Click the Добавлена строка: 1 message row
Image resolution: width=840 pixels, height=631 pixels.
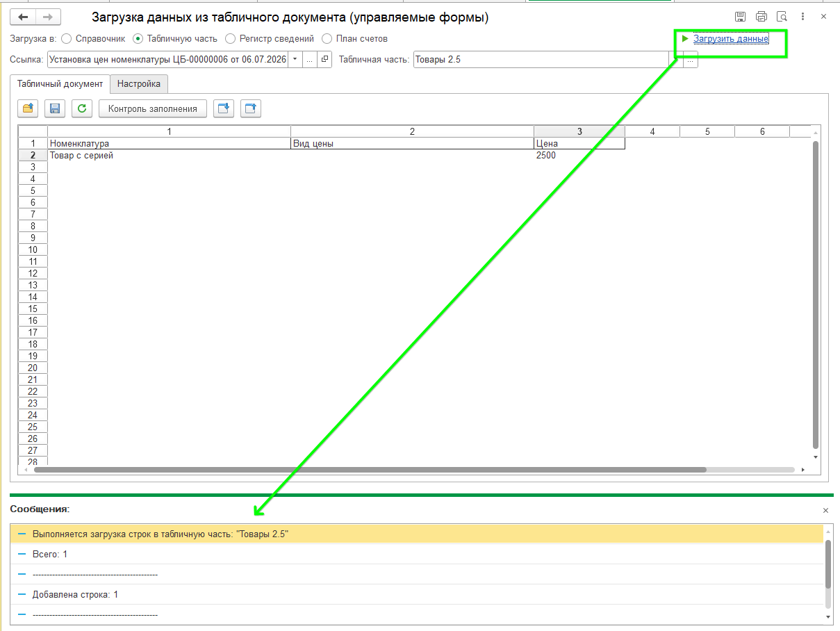[416, 594]
